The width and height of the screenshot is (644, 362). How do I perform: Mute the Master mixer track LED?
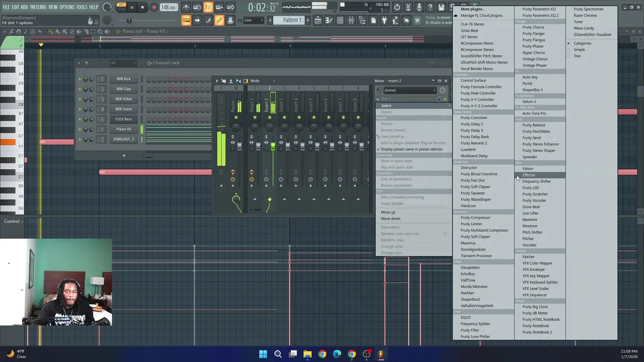coord(236,118)
